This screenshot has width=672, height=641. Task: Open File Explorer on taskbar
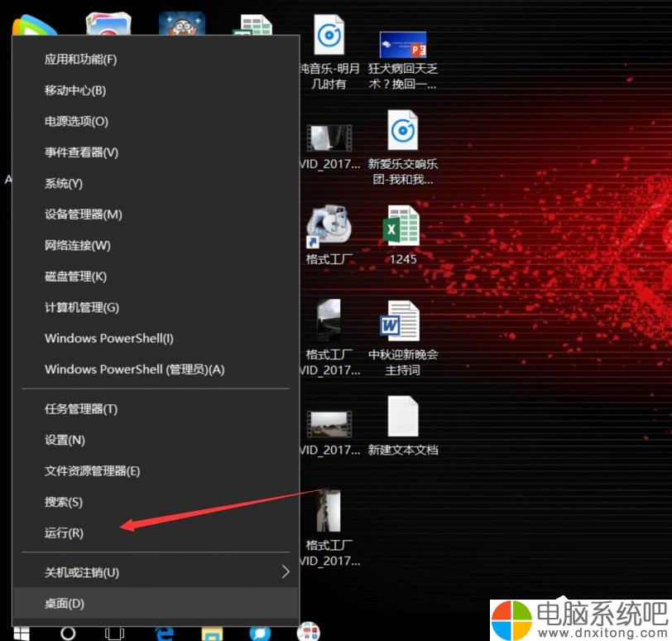click(212, 634)
